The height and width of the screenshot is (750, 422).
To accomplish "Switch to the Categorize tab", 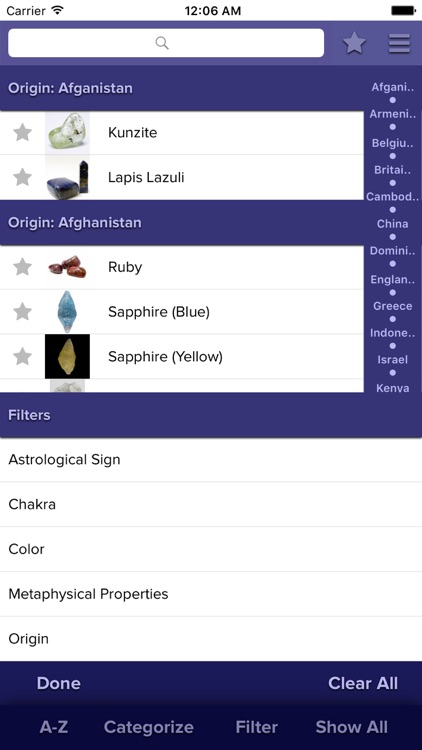I will (149, 727).
